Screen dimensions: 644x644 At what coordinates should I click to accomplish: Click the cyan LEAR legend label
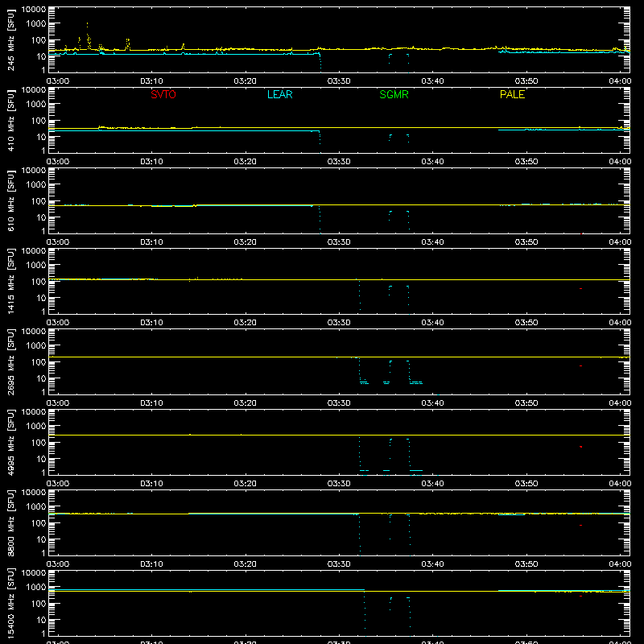tap(279, 94)
